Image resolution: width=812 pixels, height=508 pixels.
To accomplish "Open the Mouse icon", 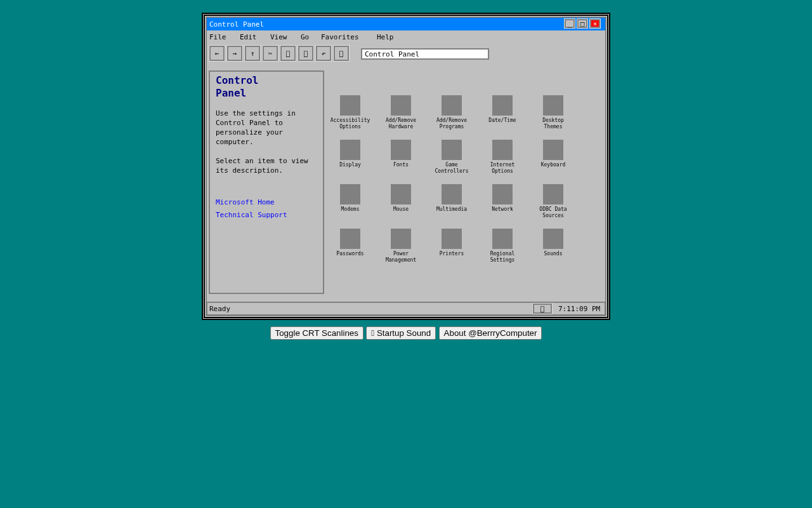I will (x=400, y=193).
